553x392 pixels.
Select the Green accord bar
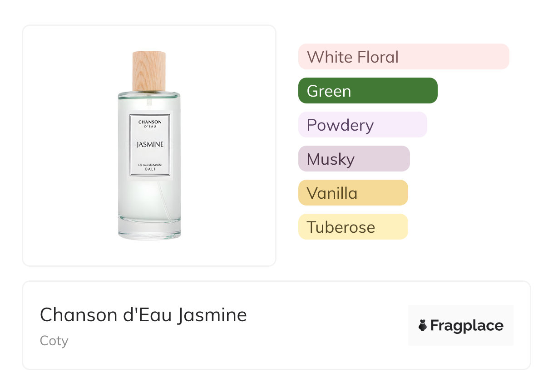pos(367,91)
